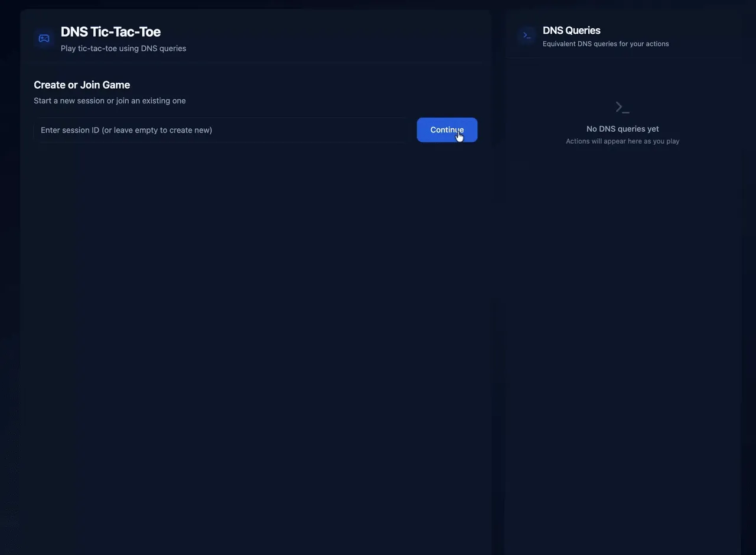Image resolution: width=756 pixels, height=555 pixels.
Task: Click the large terminal prompt icon in empty state
Action: coord(622,108)
